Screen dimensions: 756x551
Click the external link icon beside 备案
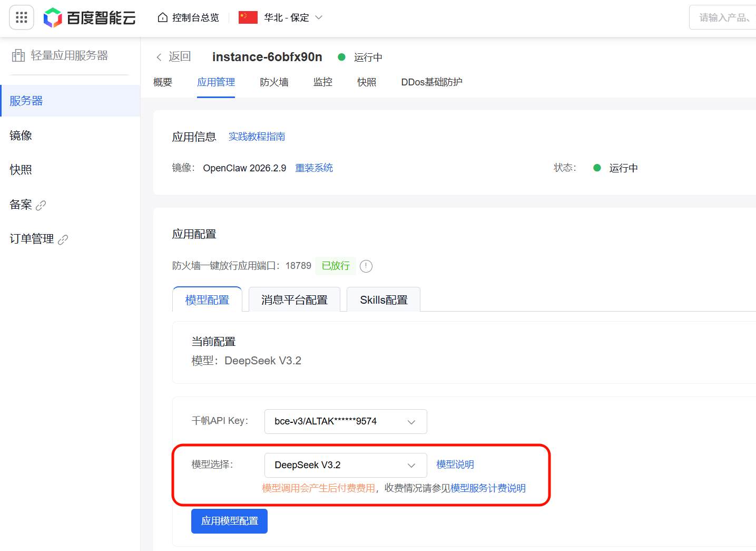(x=41, y=205)
